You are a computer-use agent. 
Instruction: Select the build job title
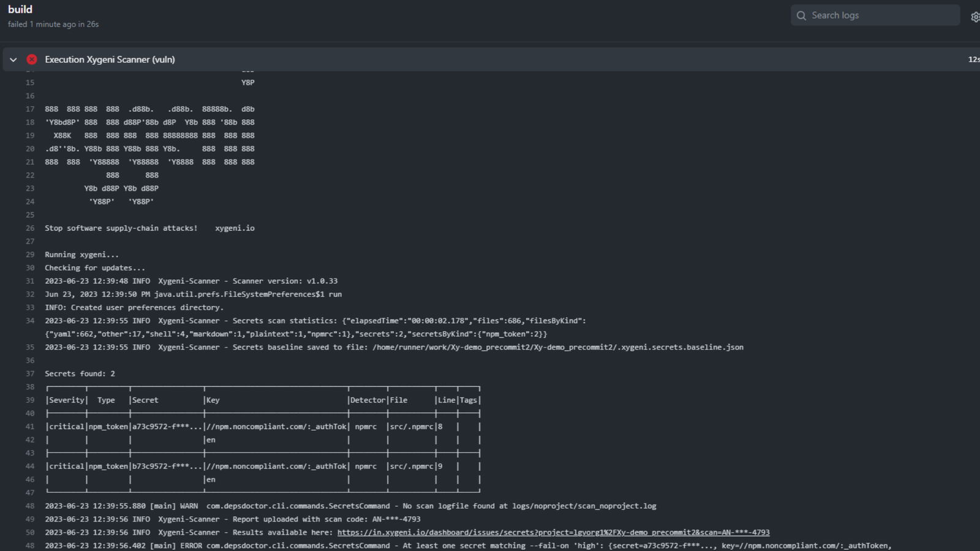click(x=20, y=9)
